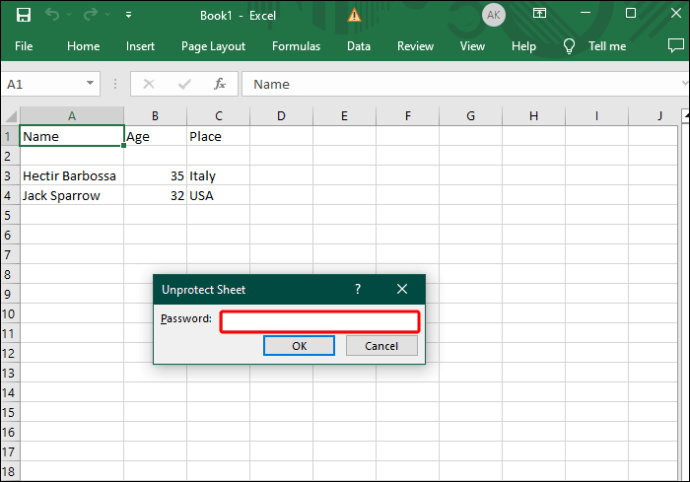Open Customize Quick Access Toolbar dropdown

[x=128, y=15]
